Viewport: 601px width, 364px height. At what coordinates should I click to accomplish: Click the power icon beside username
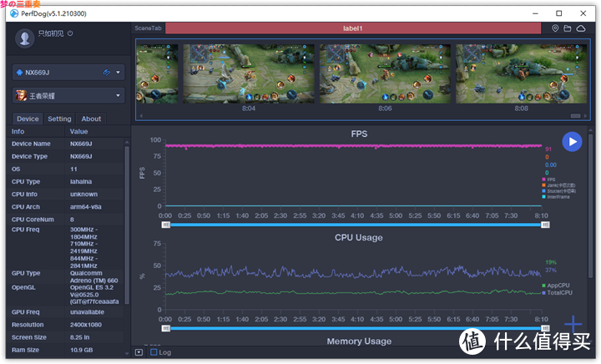pyautogui.click(x=70, y=33)
